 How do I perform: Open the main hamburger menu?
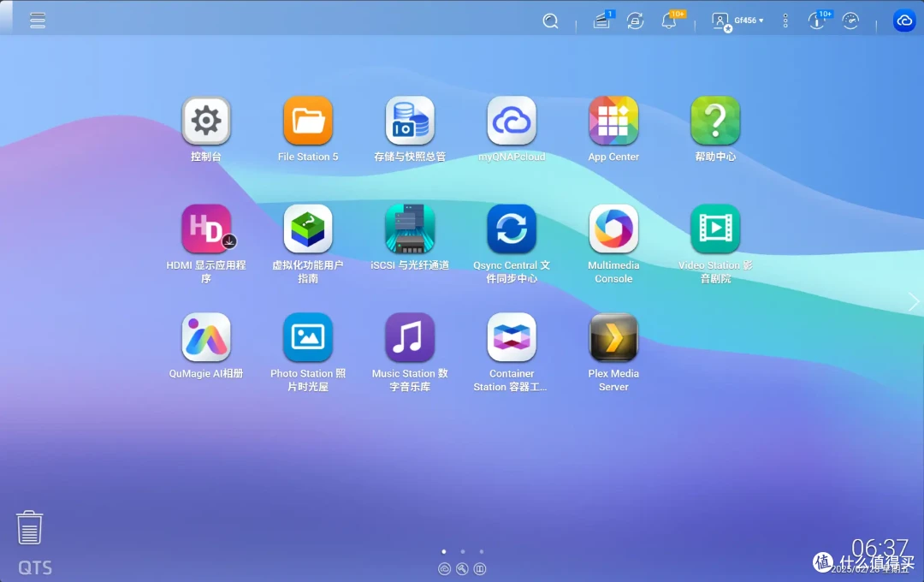[x=38, y=21]
